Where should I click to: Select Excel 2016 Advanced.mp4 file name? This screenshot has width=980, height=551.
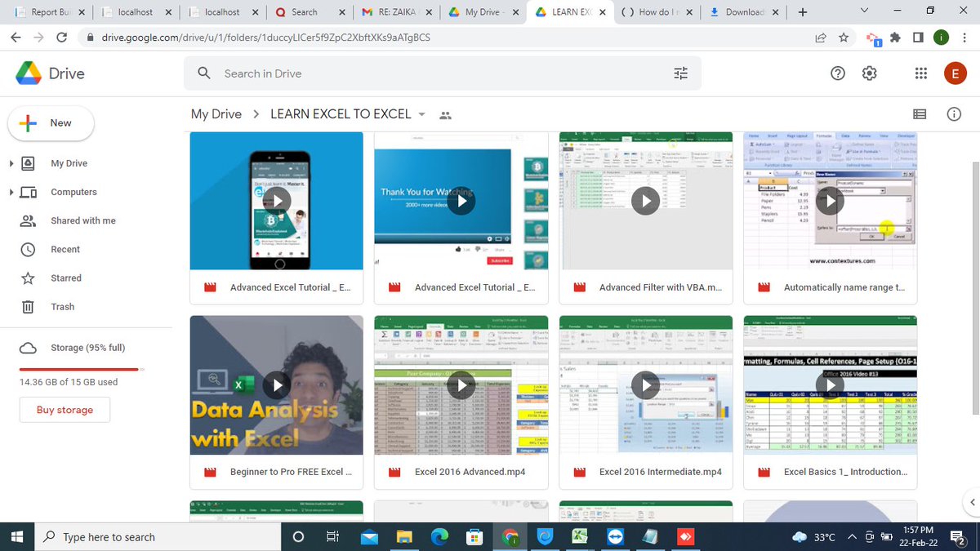pyautogui.click(x=470, y=472)
